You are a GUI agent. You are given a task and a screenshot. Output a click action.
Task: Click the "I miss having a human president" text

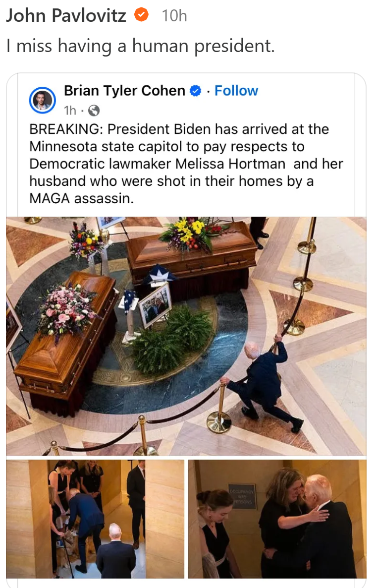[x=141, y=46]
